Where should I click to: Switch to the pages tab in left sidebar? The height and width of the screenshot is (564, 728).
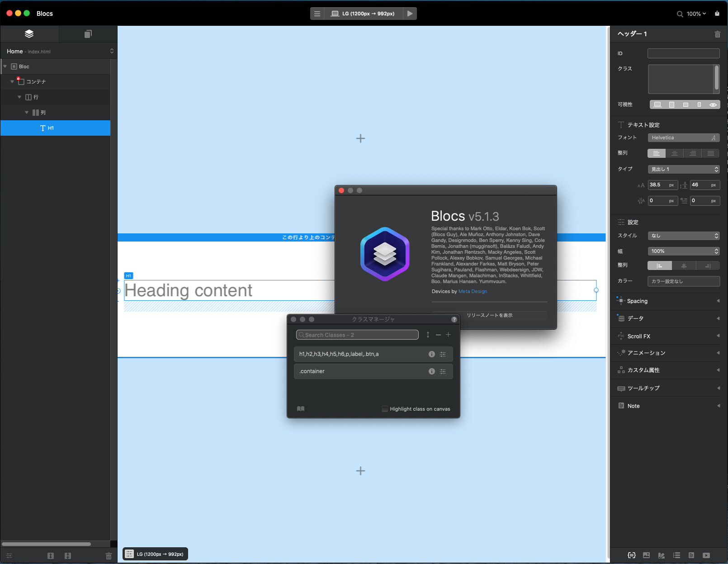88,34
